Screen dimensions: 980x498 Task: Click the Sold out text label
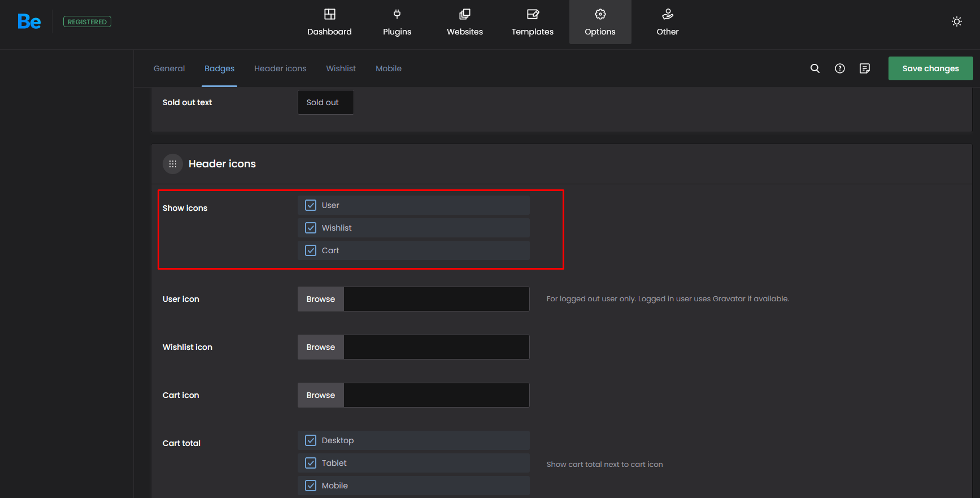click(x=187, y=102)
